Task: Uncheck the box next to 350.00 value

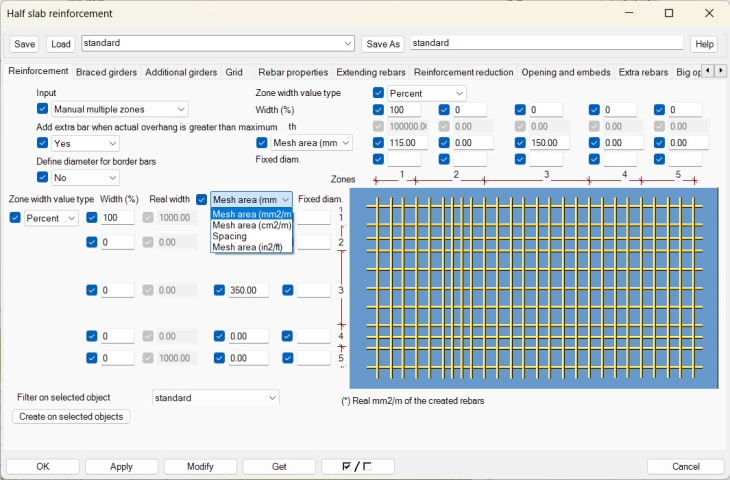Action: (x=220, y=290)
